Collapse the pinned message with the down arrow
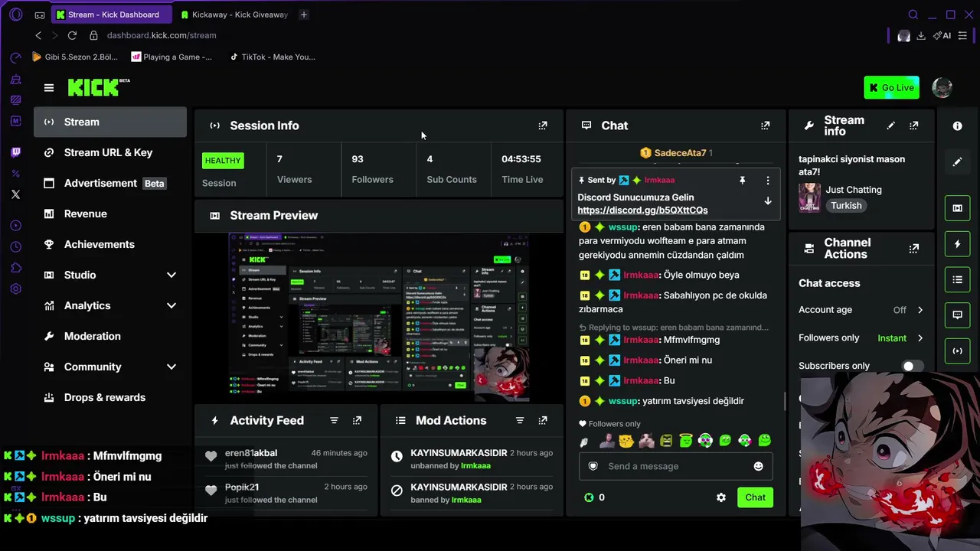 coord(768,201)
